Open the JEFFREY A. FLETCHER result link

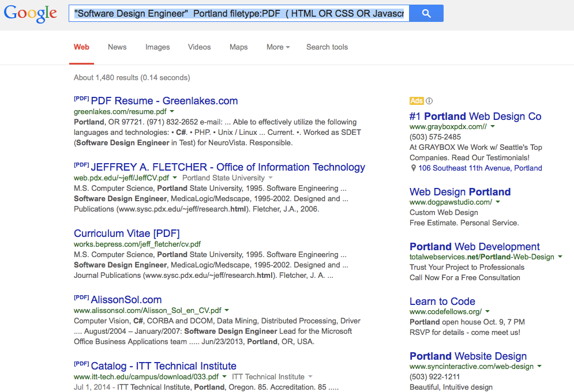point(228,167)
